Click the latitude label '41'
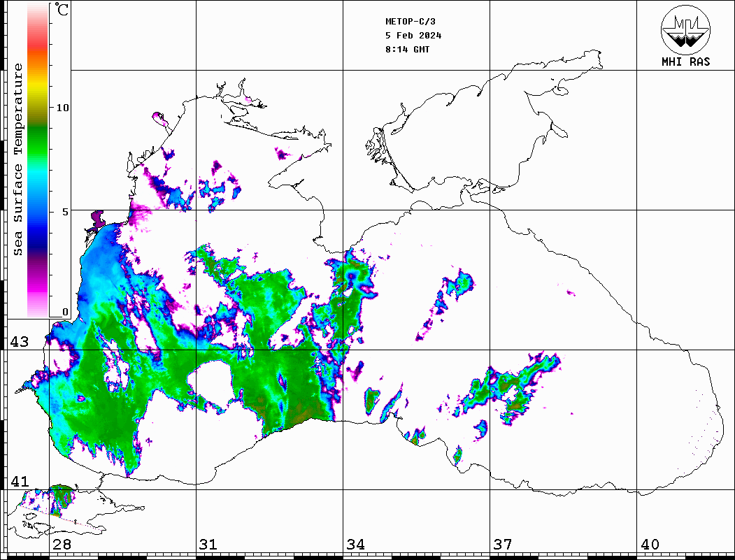735x560 pixels. (x=20, y=482)
